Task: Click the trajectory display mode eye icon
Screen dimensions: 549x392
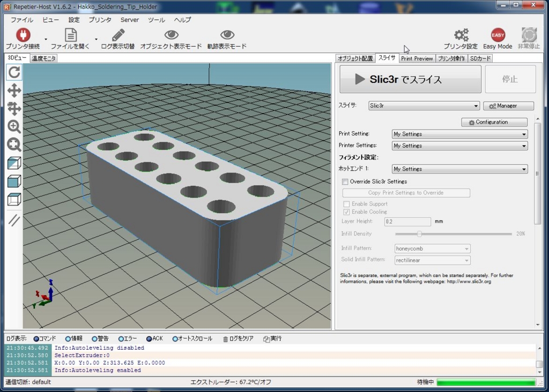Action: (x=227, y=35)
